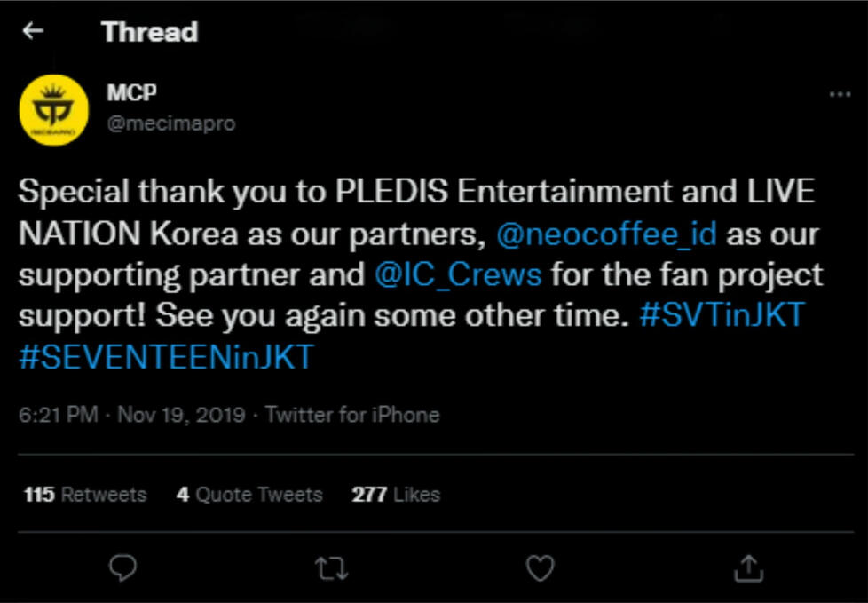
Task: Click the retweet arrows icon
Action: pos(332,568)
